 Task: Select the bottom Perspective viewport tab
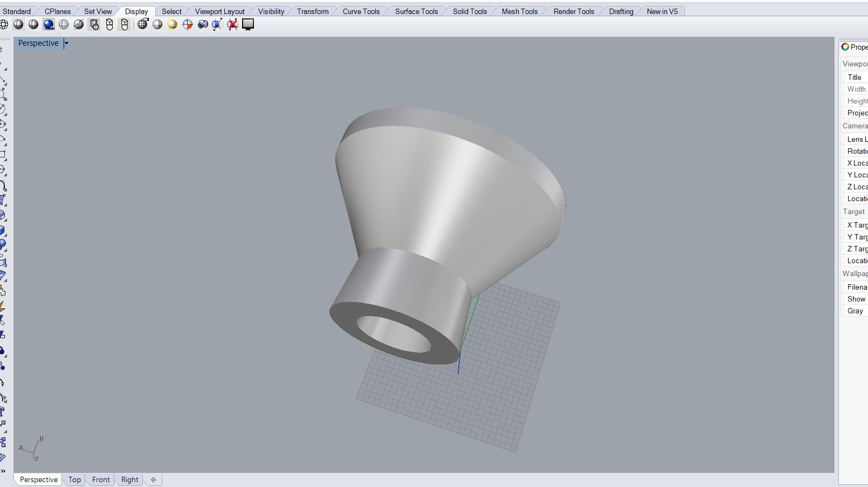pyautogui.click(x=39, y=479)
